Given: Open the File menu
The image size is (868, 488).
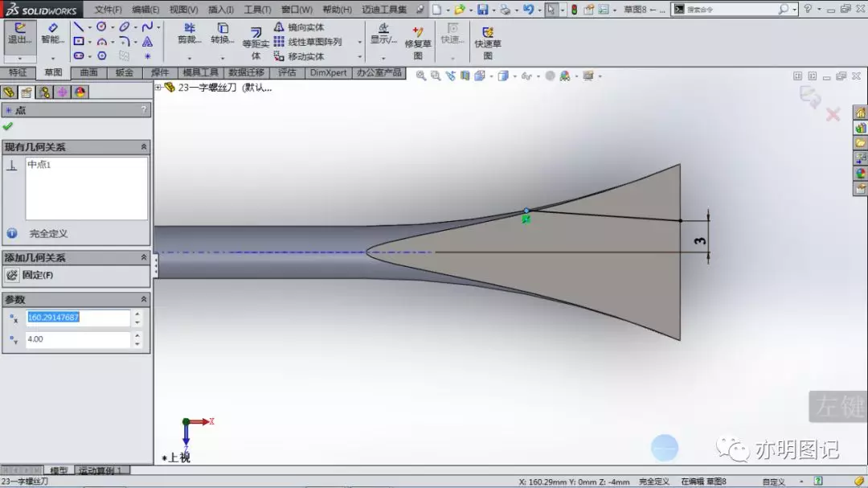Looking at the screenshot, I should click(108, 10).
